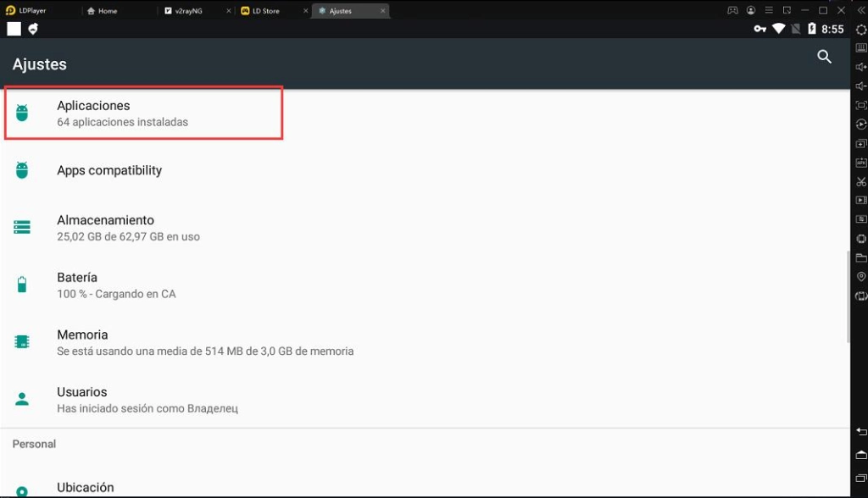Open keyboard mapping in sidebar
Screen dimensions: 868x498
(x=861, y=48)
